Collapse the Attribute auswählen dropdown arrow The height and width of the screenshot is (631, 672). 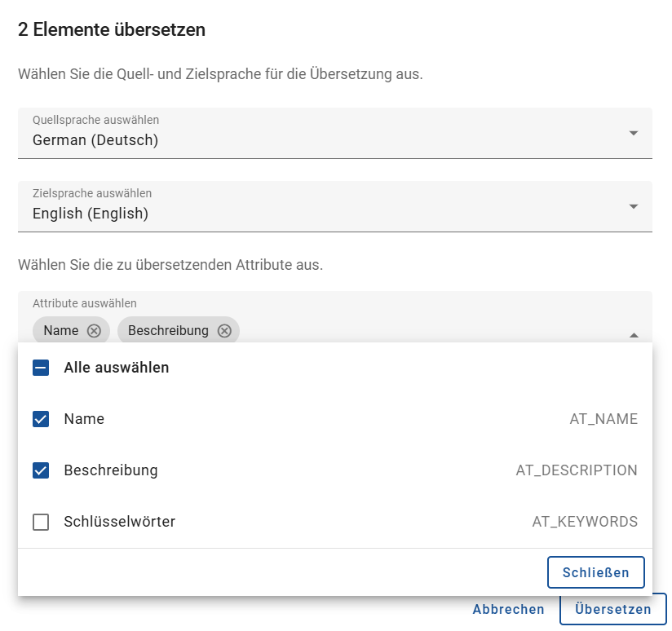tap(634, 335)
